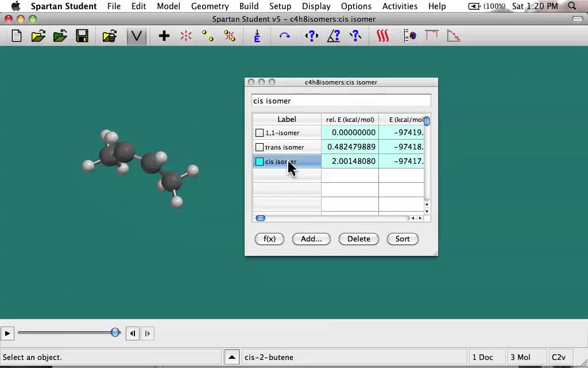Viewport: 588px width, 368px height.
Task: Click the spreadsheet vertical scroll down arrow
Action: pos(427,212)
